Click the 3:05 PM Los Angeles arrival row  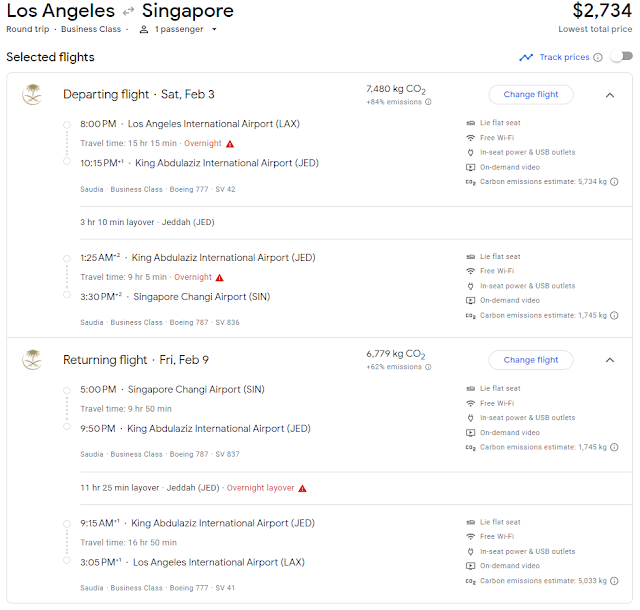coord(192,562)
